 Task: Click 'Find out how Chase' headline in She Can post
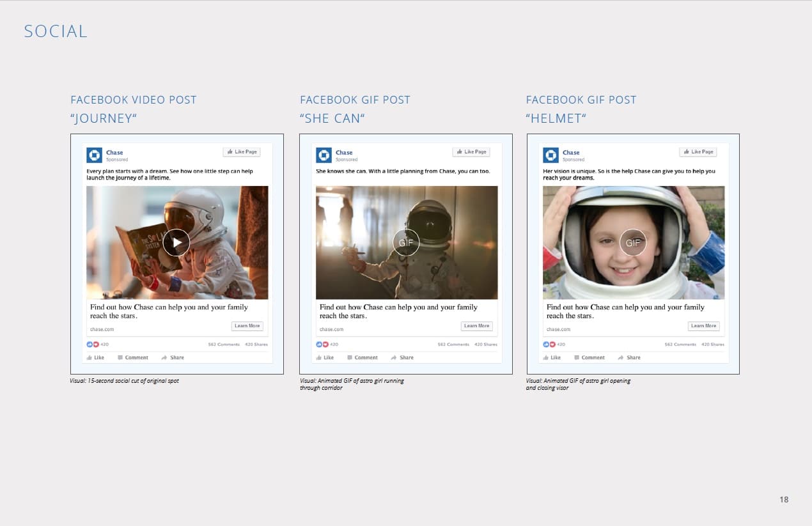pyautogui.click(x=398, y=311)
